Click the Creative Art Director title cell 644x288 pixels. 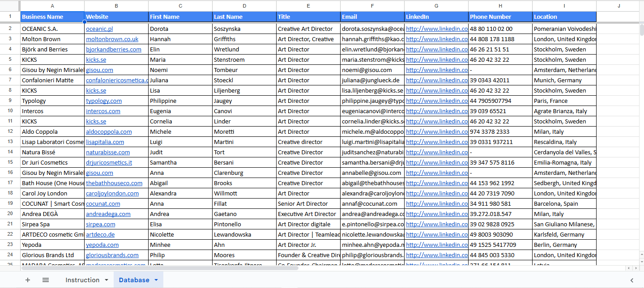[308, 29]
